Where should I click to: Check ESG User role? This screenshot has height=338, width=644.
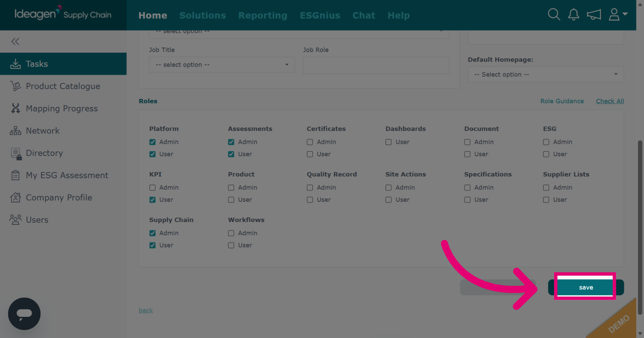pyautogui.click(x=546, y=154)
